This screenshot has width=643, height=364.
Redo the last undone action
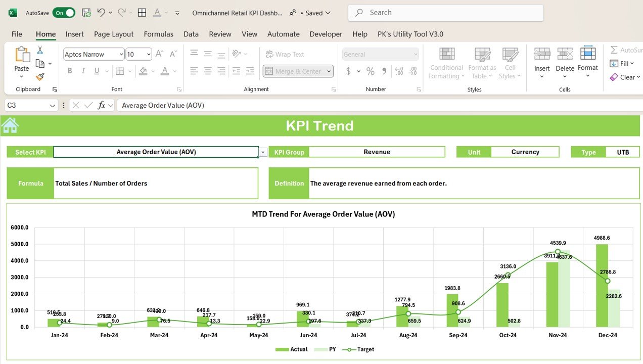coord(122,13)
